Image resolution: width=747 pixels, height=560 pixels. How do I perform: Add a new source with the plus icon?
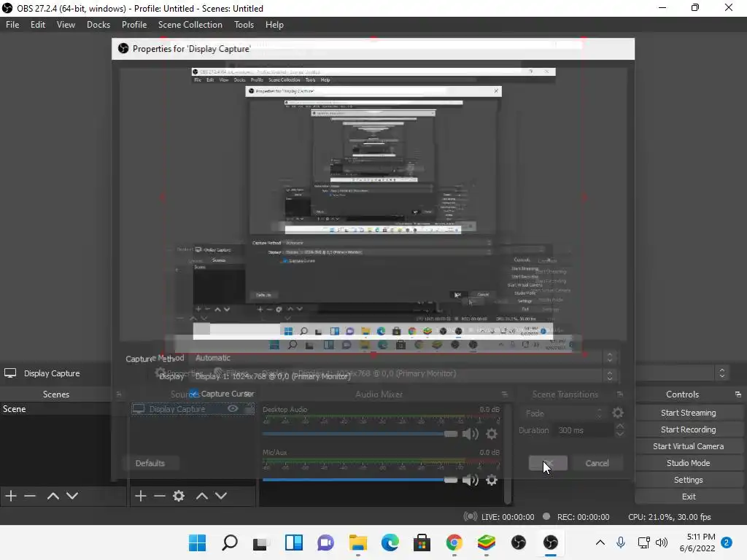tap(140, 496)
